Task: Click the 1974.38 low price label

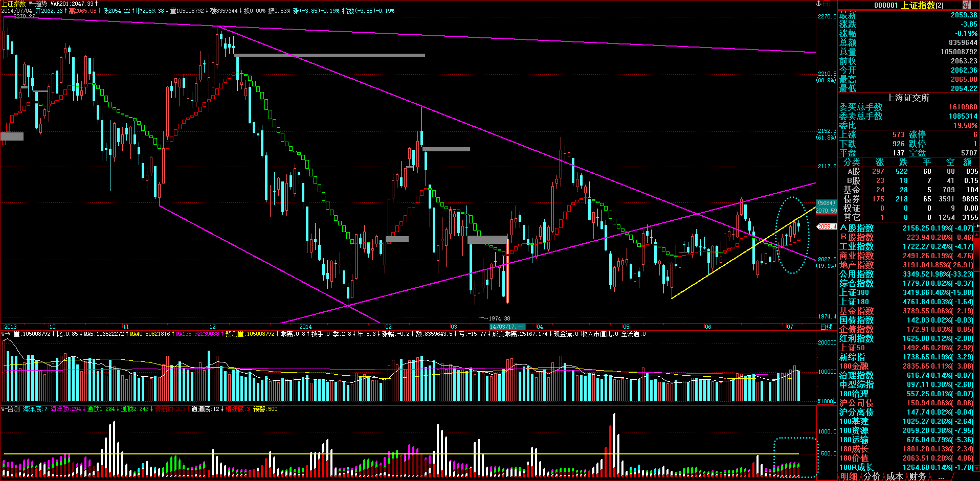Action: (x=499, y=318)
